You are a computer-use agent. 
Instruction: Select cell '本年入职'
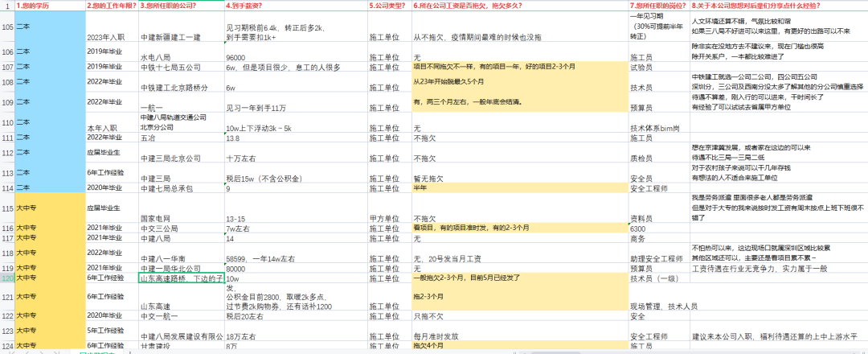click(x=111, y=123)
